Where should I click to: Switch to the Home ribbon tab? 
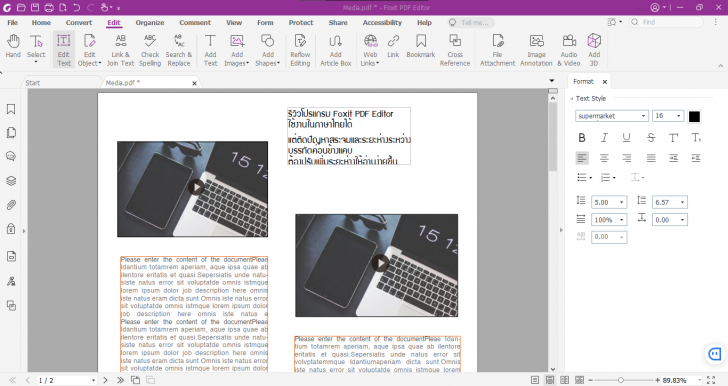41,22
